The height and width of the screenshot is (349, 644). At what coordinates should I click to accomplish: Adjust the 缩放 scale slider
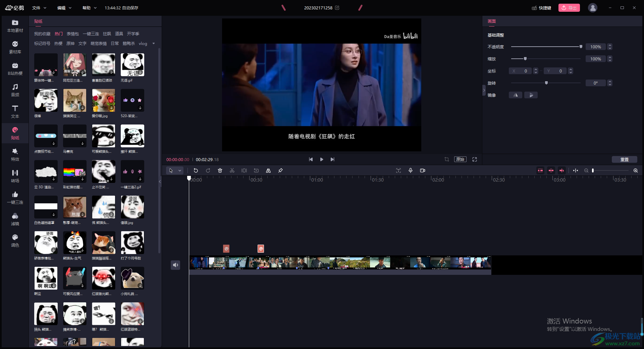546,59
